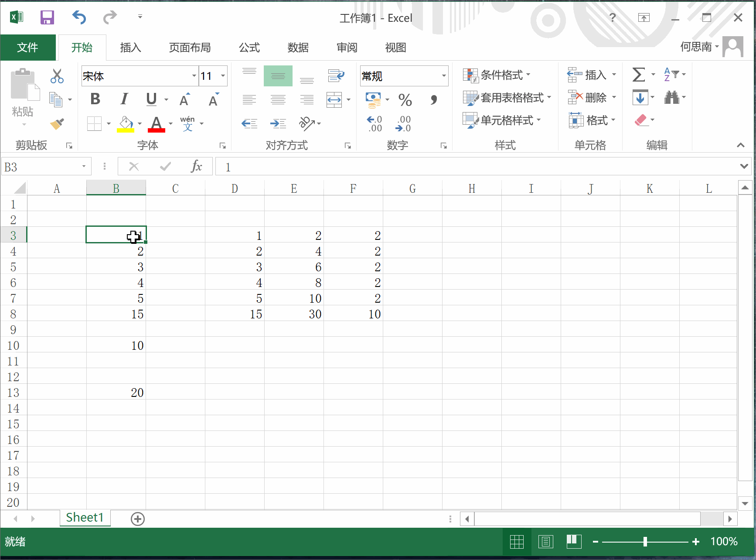
Task: Align cell text to the left
Action: tap(249, 100)
